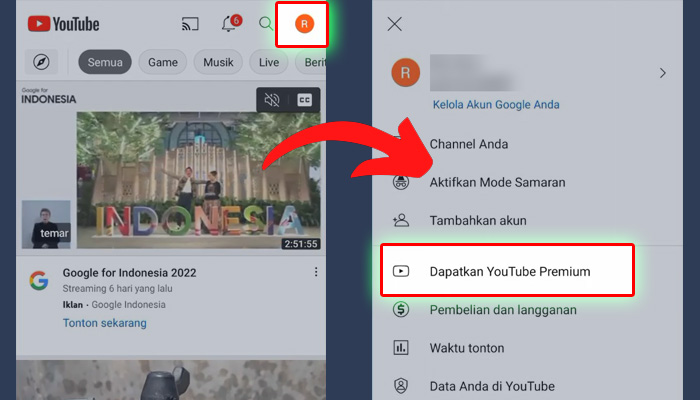The image size is (700, 400).
Task: Click the R profile avatar in account menu
Action: [405, 72]
